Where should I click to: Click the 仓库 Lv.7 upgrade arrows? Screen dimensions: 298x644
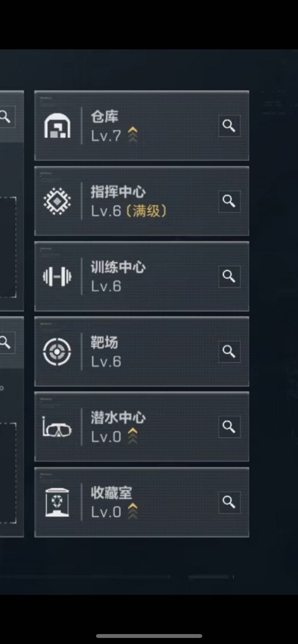pyautogui.click(x=133, y=134)
